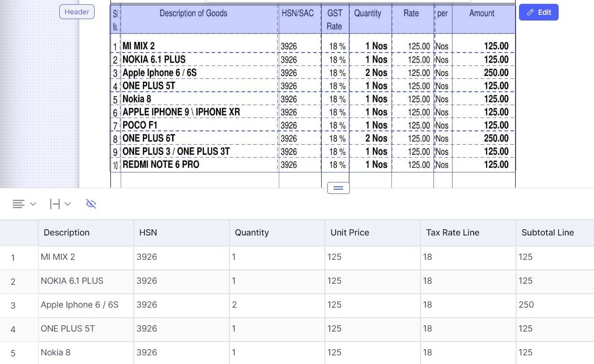The width and height of the screenshot is (594, 364).
Task: Click REDMI NOTE 6 PRO in invoice
Action: [x=161, y=164]
